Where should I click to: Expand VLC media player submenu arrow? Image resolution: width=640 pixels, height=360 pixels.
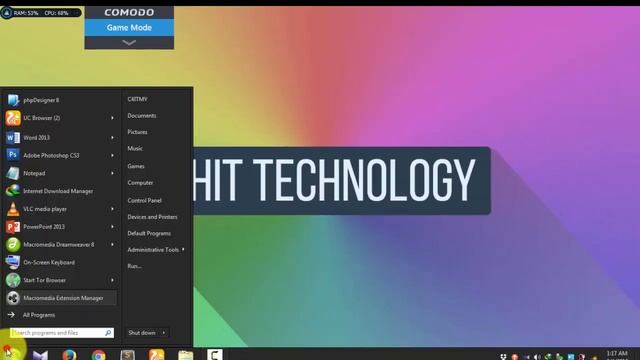click(112, 209)
